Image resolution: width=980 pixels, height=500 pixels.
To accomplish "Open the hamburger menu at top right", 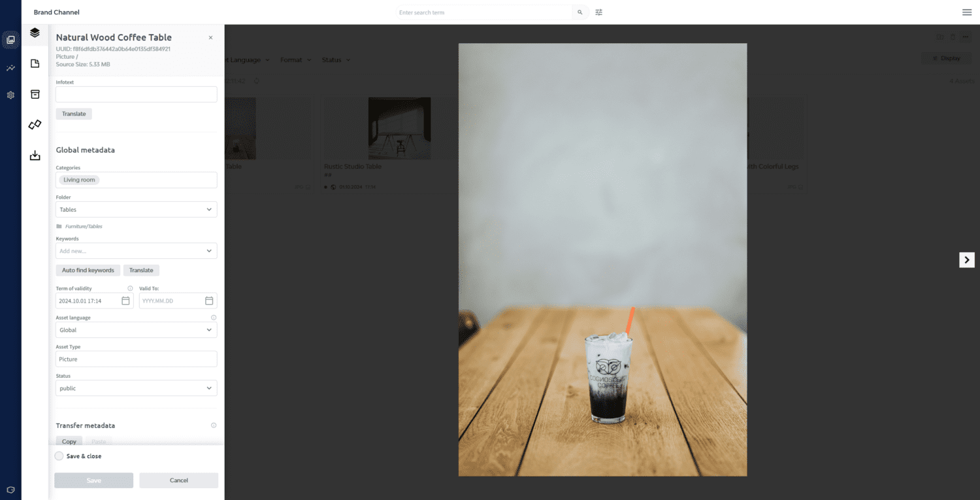I will click(967, 12).
